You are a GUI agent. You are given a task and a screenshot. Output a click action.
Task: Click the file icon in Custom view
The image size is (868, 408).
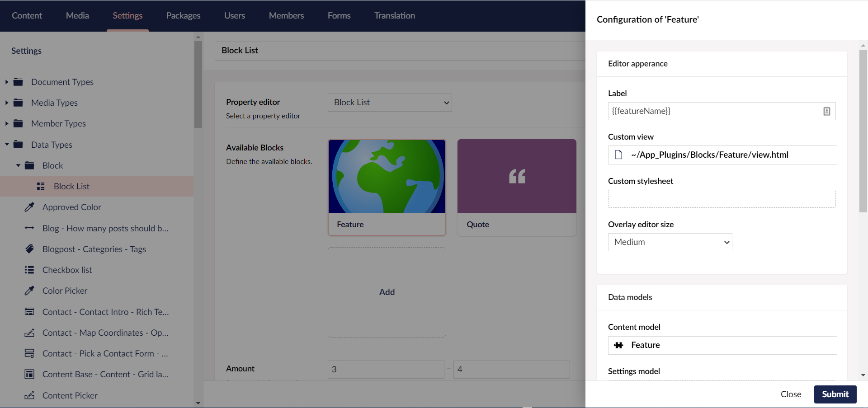coord(618,155)
